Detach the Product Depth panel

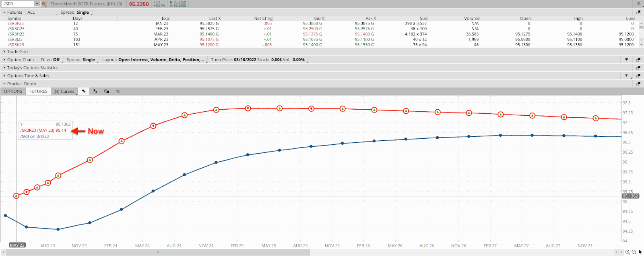click(638, 84)
